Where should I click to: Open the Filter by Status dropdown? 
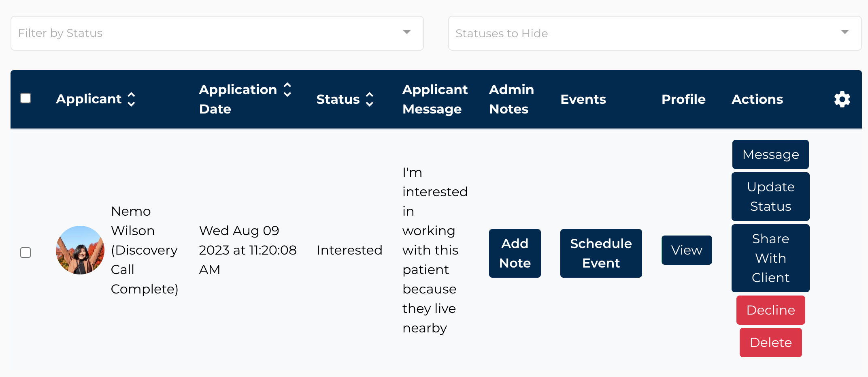click(217, 33)
